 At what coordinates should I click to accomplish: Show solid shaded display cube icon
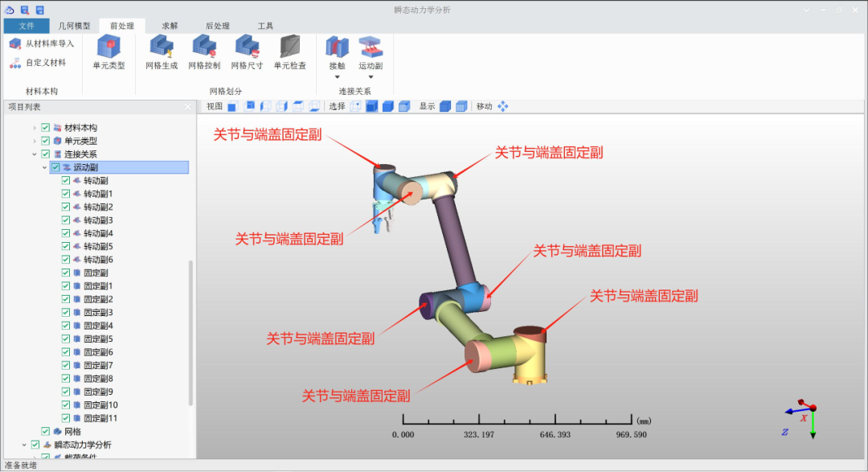(x=445, y=106)
